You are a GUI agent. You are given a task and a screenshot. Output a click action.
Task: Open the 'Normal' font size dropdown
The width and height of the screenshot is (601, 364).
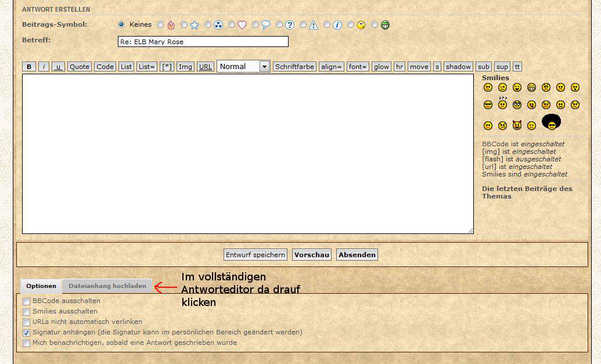[x=243, y=67]
